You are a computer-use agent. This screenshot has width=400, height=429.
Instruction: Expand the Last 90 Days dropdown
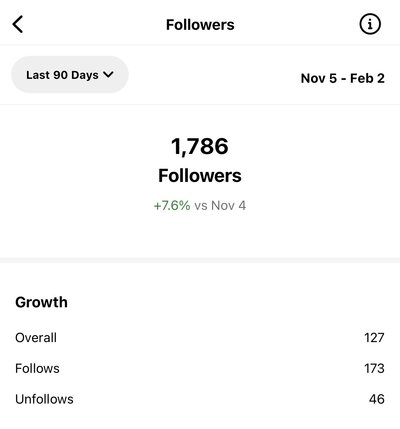(x=70, y=75)
